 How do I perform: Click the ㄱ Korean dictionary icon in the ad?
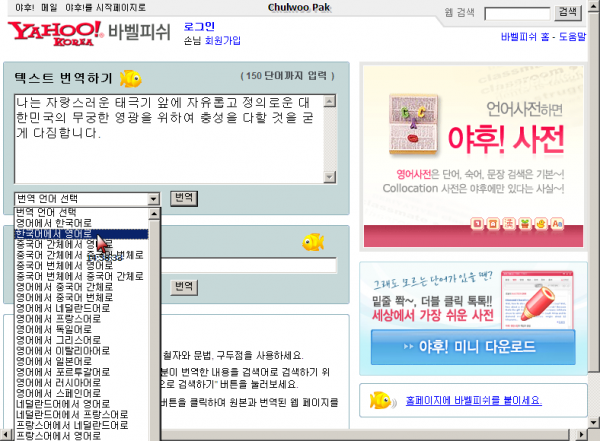tap(477, 223)
